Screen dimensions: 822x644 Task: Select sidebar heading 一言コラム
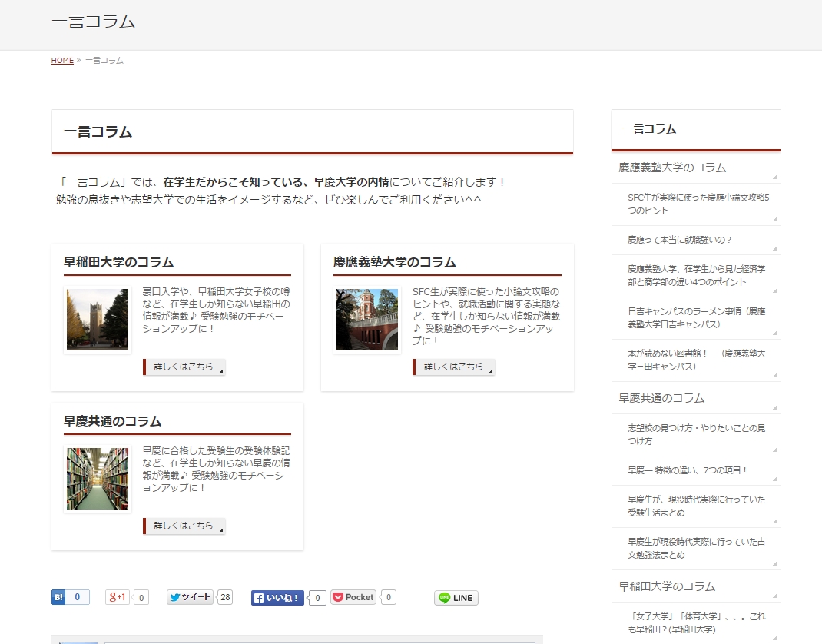pyautogui.click(x=649, y=130)
